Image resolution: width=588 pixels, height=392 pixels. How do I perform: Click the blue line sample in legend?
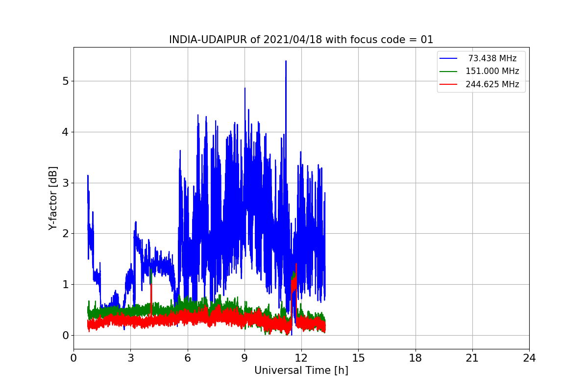pos(449,58)
